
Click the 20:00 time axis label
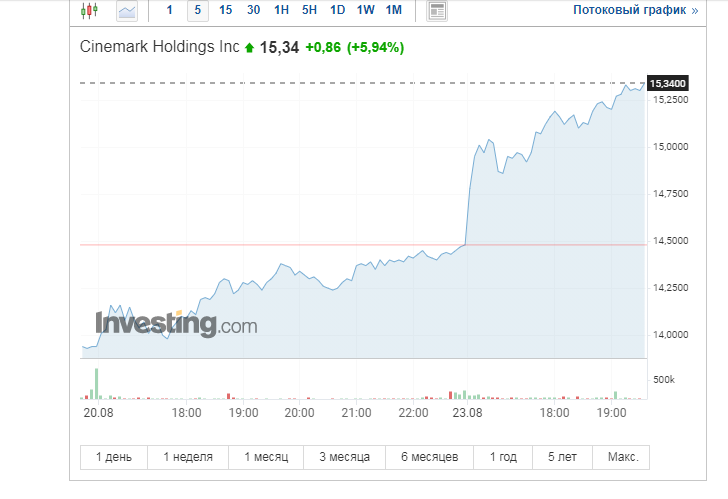point(299,413)
